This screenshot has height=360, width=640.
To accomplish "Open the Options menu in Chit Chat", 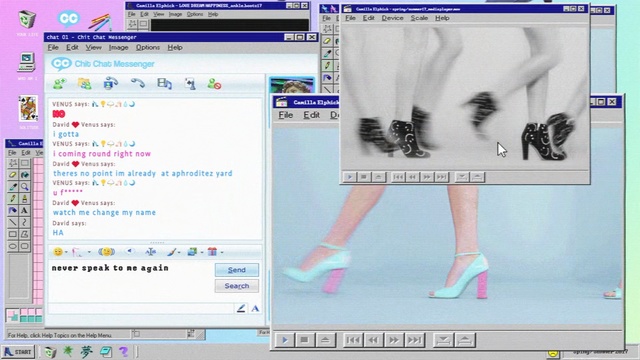I will click(x=148, y=47).
